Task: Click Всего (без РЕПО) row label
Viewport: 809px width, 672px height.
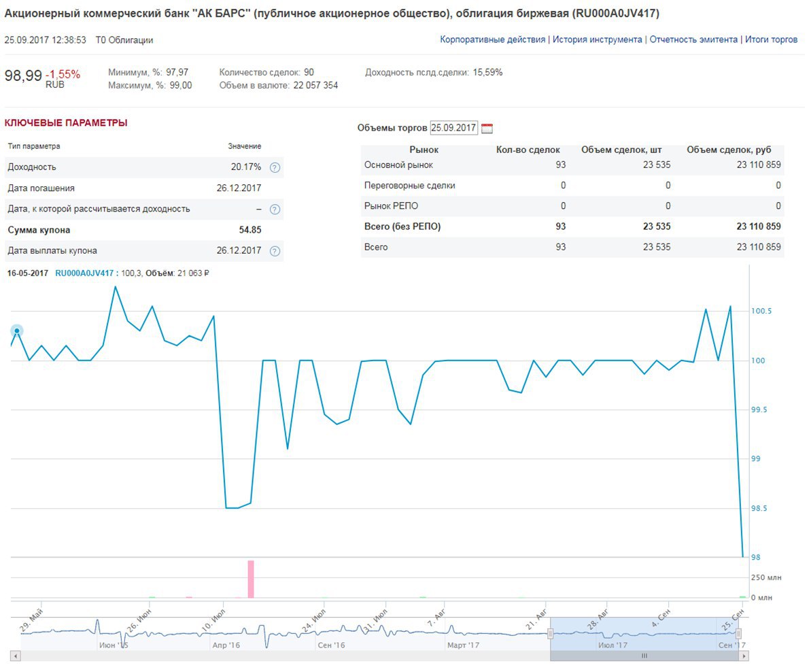Action: [402, 226]
